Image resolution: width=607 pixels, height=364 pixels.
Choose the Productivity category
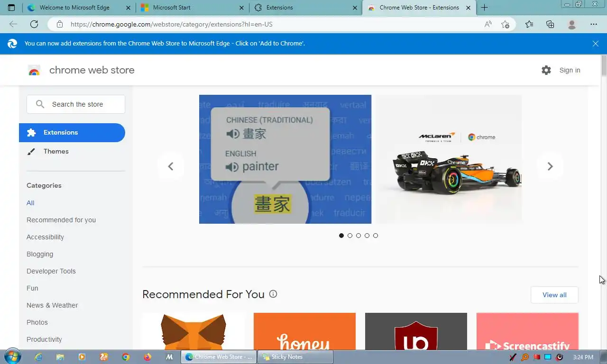tap(44, 339)
